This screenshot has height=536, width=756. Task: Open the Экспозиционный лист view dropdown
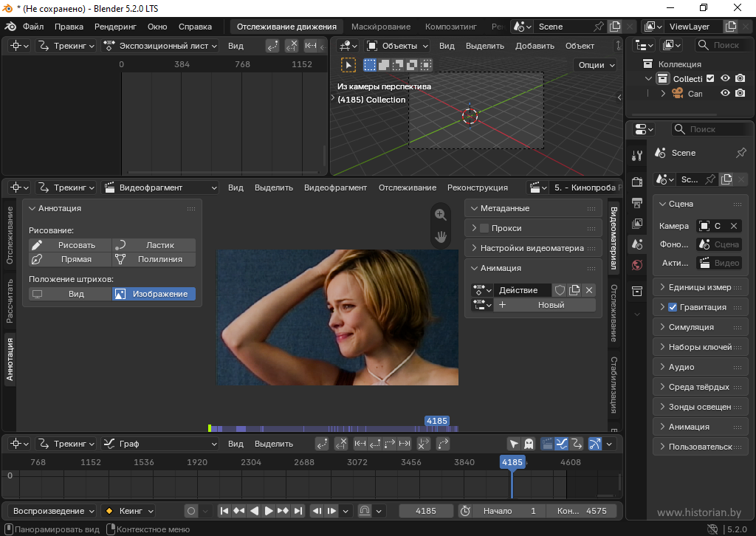tap(160, 46)
